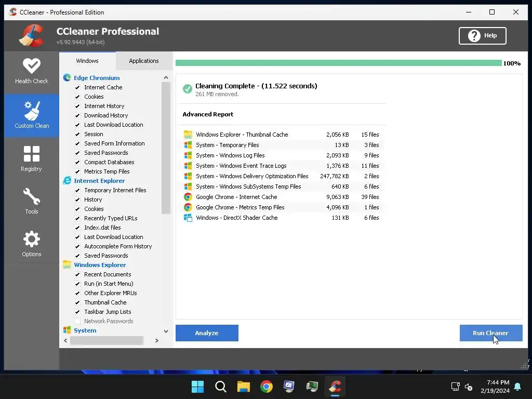Click the System Windows-flag icon in the tree
Image resolution: width=532 pixels, height=399 pixels.
[67, 330]
